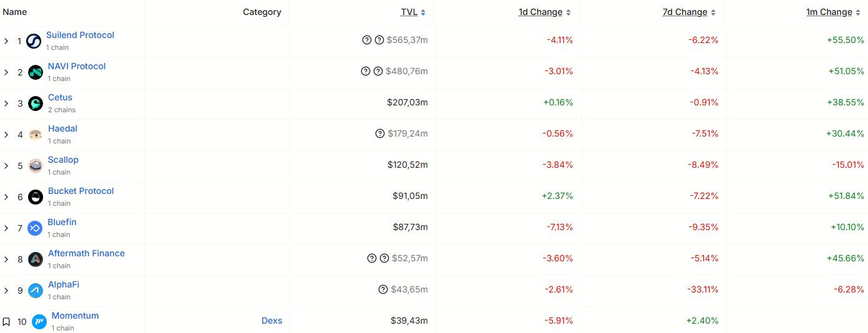This screenshot has height=333, width=868.
Task: Sort by the TVL column header
Action: pos(413,12)
